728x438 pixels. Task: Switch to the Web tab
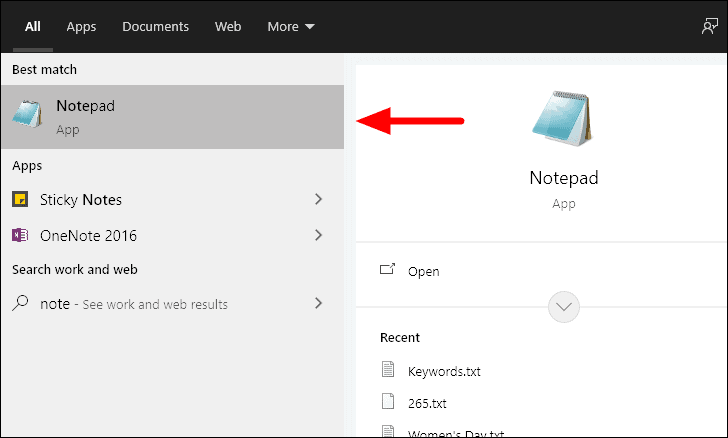pos(228,26)
